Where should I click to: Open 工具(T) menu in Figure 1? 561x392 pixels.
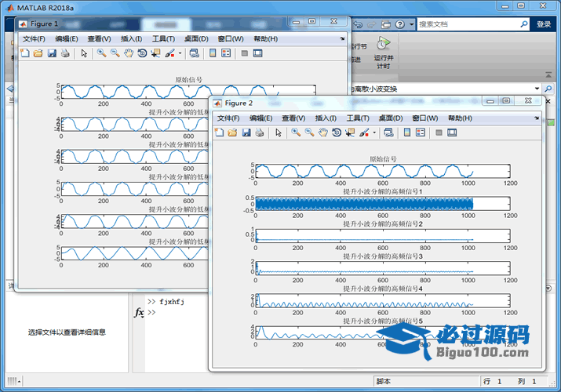click(x=163, y=38)
